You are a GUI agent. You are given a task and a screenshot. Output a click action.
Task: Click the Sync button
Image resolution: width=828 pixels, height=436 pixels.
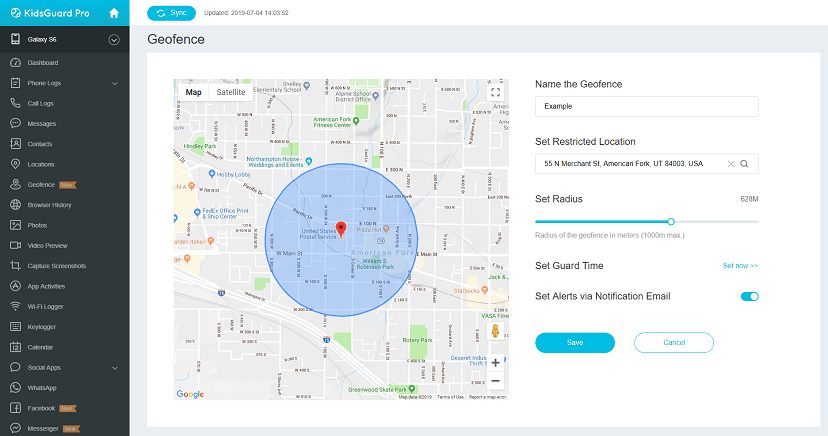(x=172, y=13)
